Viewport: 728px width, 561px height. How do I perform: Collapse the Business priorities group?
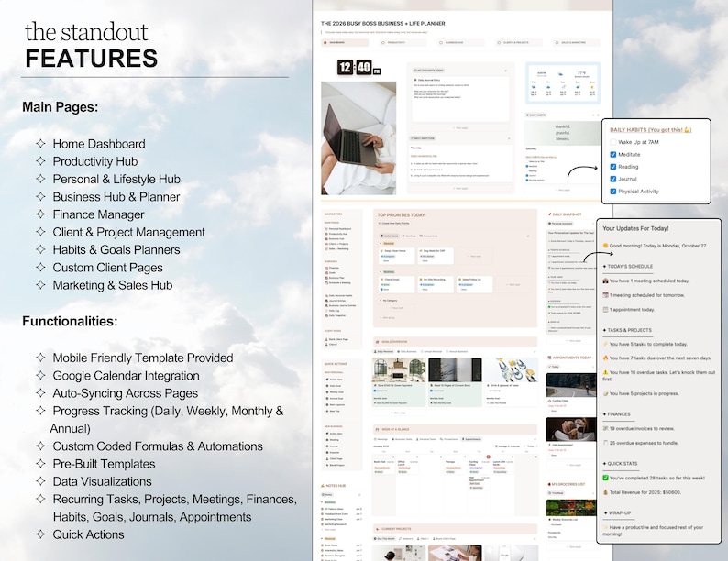[381, 272]
